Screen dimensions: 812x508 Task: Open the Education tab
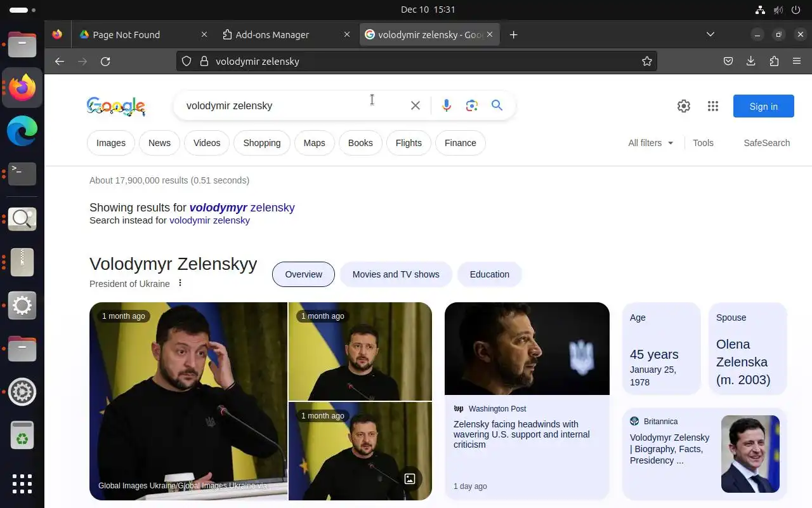tap(489, 274)
